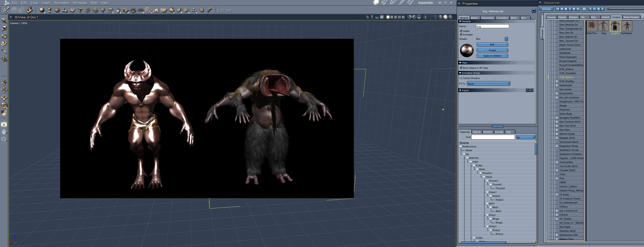Insert a fire primitive

(x=118, y=10)
